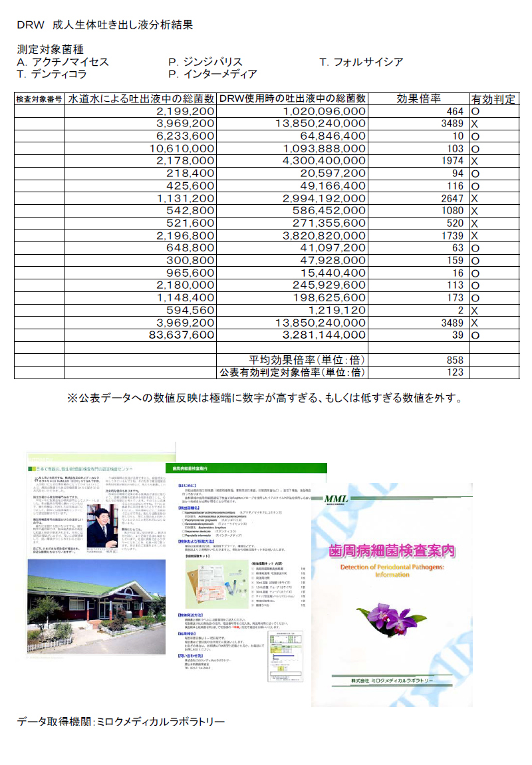Click the データ取得機関 footer text

121,722
